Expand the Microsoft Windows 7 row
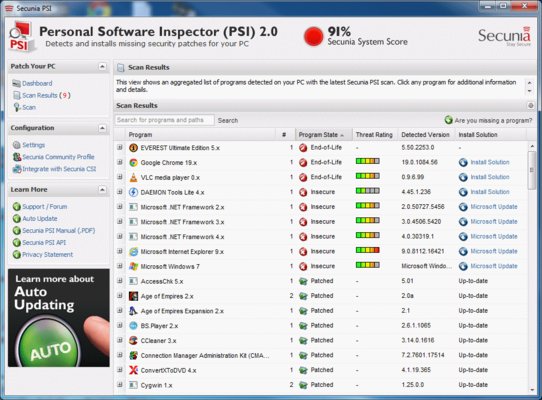Viewport: 542px width, 400px height. pyautogui.click(x=120, y=266)
